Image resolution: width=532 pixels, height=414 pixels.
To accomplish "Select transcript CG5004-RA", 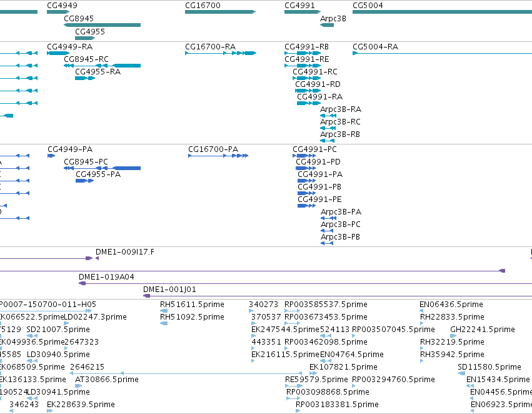I will coord(375,46).
